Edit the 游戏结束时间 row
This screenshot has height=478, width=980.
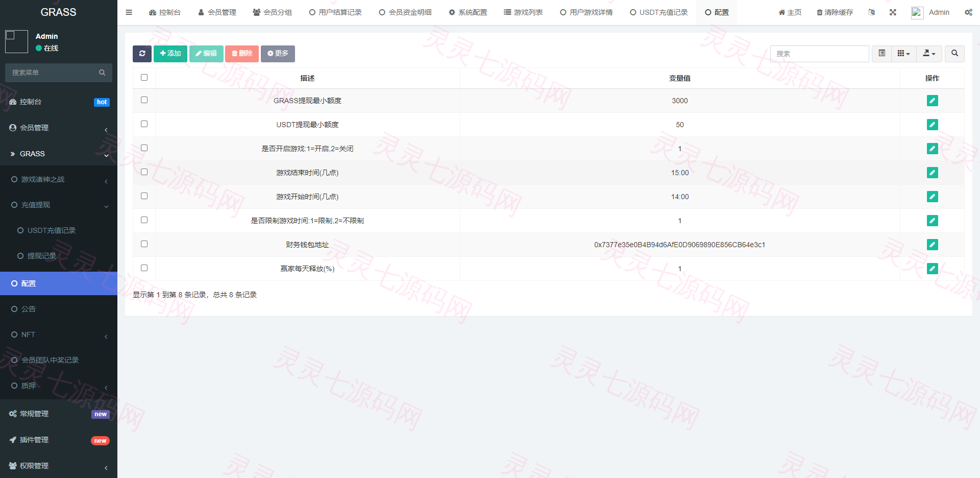click(932, 173)
